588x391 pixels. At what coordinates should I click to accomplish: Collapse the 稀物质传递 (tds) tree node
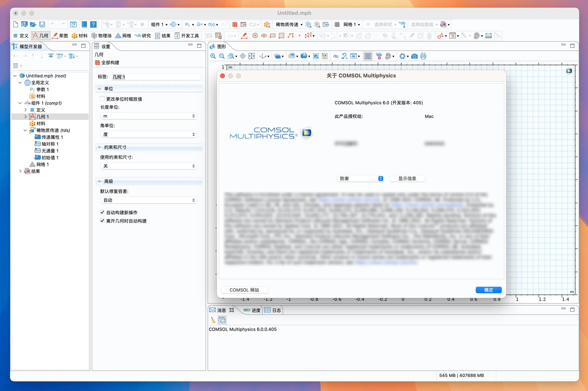click(25, 130)
